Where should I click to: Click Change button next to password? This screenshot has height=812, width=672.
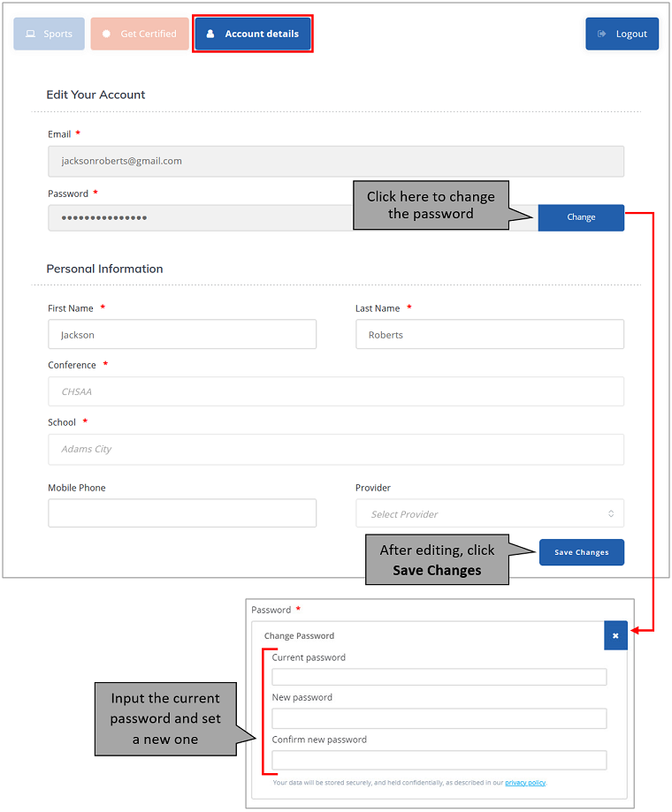(x=581, y=217)
